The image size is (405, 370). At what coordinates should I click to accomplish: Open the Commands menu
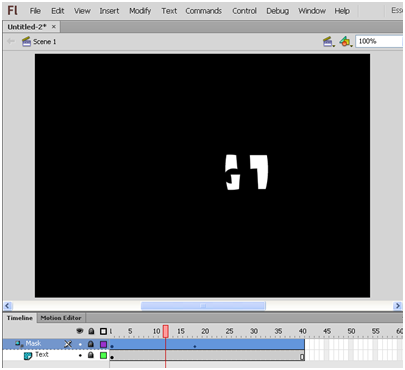(x=203, y=11)
